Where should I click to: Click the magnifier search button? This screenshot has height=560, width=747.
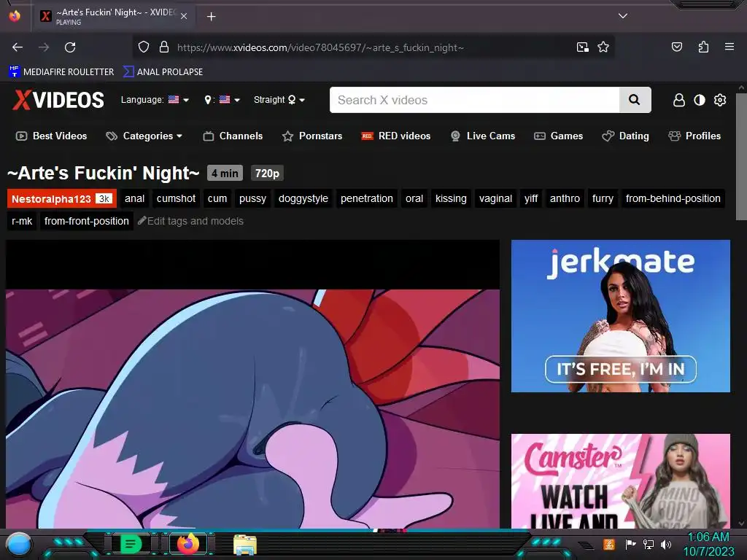[x=635, y=99]
